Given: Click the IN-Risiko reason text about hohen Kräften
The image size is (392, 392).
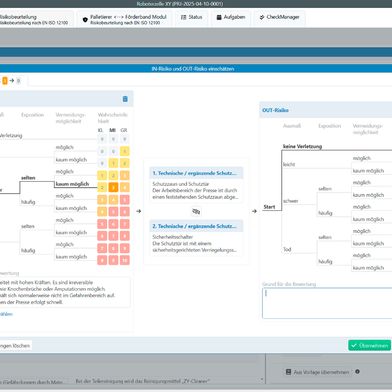Looking at the screenshot, I should point(65,292).
